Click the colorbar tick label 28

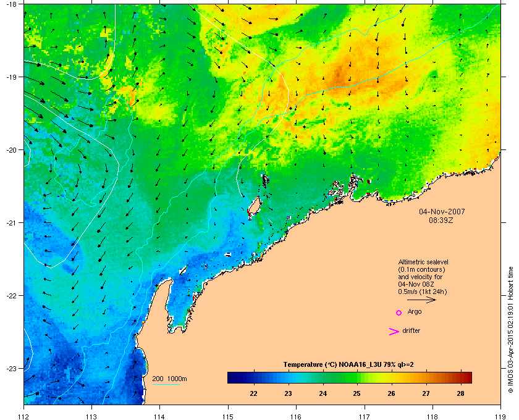point(460,393)
